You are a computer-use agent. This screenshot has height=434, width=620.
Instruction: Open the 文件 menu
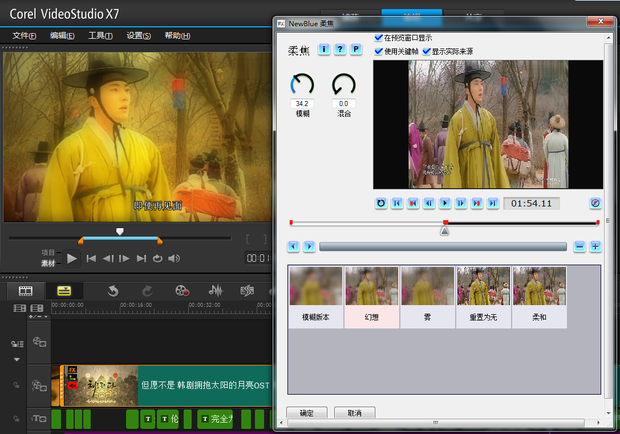tap(24, 35)
